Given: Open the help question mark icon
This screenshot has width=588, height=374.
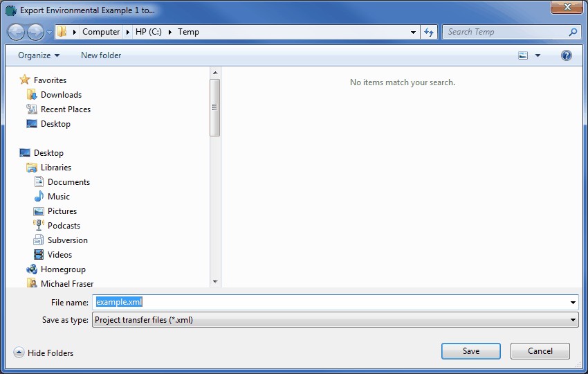Looking at the screenshot, I should tap(567, 55).
